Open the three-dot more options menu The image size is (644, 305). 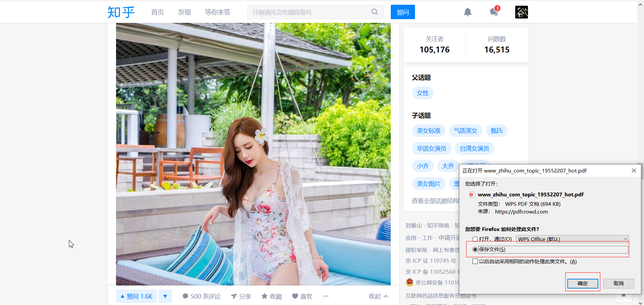(x=326, y=296)
